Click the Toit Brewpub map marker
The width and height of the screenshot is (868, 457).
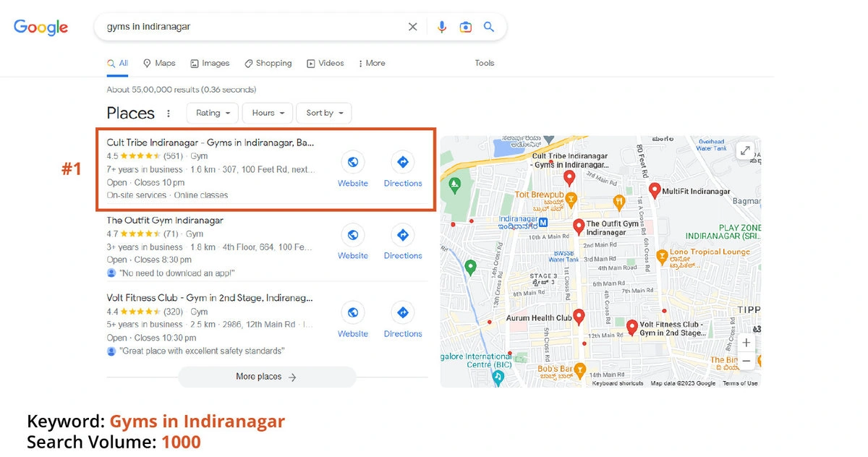[571, 199]
